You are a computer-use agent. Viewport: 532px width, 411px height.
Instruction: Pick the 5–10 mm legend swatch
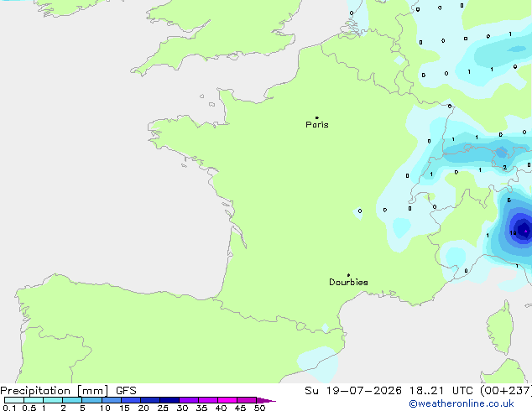pos(91,400)
